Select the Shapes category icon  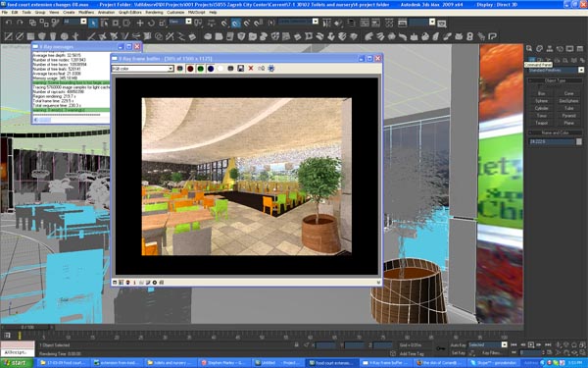[x=540, y=60]
